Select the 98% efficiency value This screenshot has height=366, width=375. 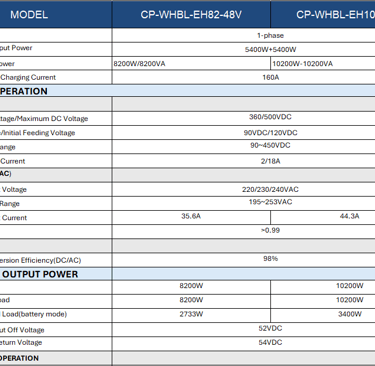(x=270, y=259)
